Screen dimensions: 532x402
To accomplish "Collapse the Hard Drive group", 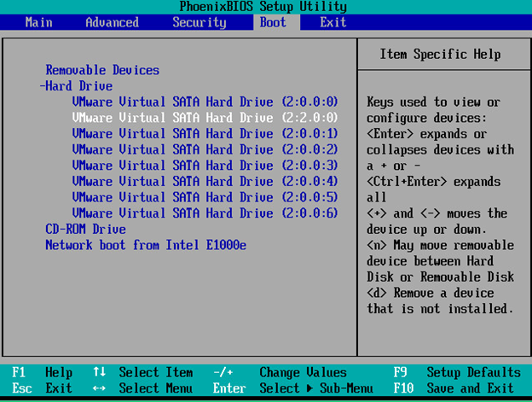I will [76, 86].
